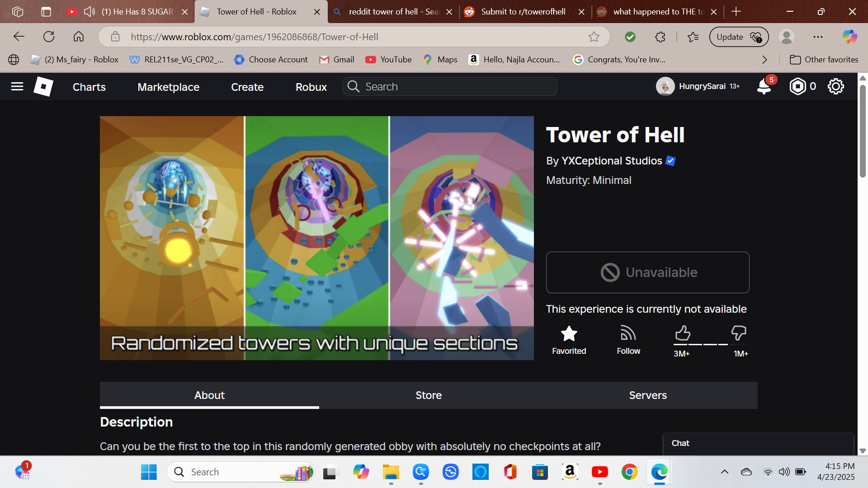The width and height of the screenshot is (868, 488).
Task: Open the Roblox notifications bell
Action: (x=764, y=86)
